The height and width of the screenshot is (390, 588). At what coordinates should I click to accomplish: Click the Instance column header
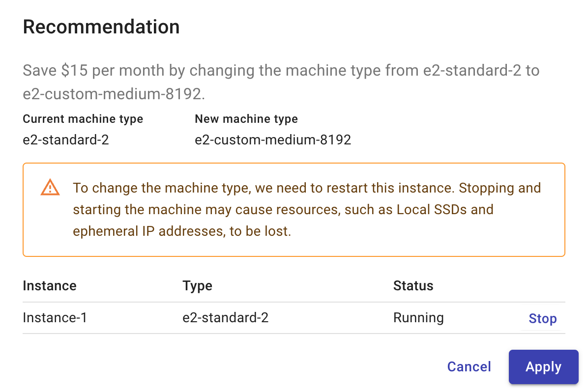point(50,286)
